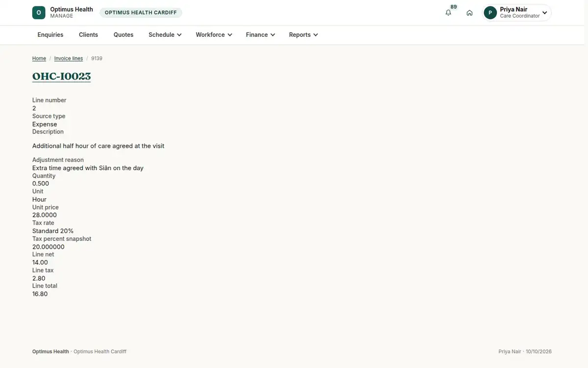Click the Optimus Health logo square
Image resolution: width=588 pixels, height=368 pixels.
[39, 13]
